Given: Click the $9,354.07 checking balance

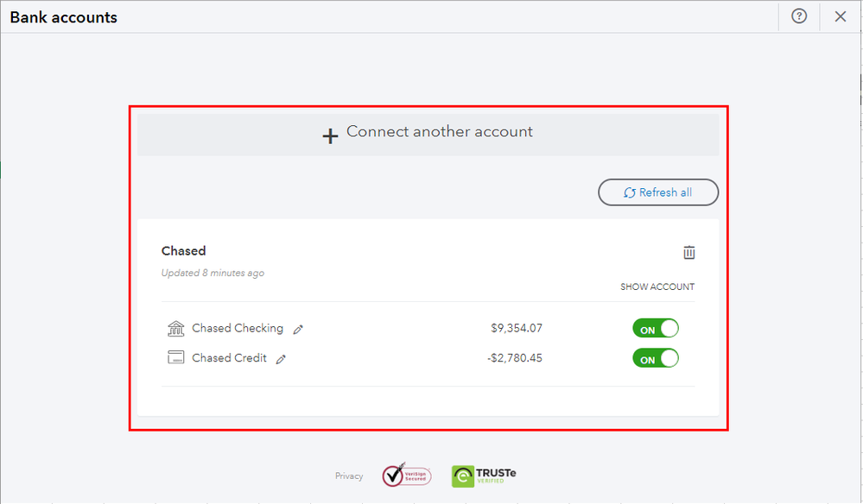Looking at the screenshot, I should coord(517,328).
